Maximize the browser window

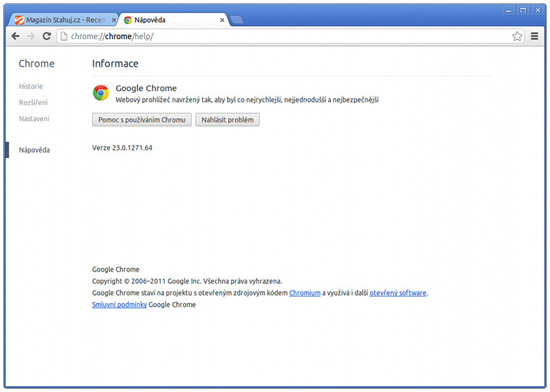(x=522, y=10)
